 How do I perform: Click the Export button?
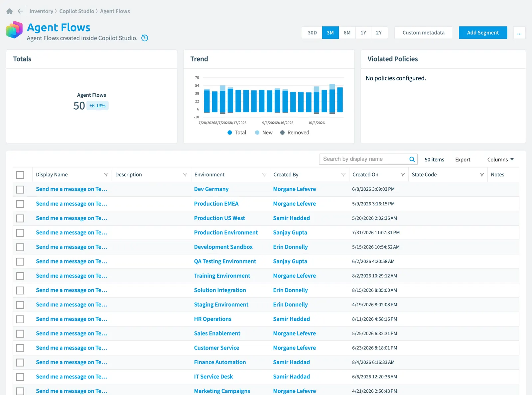[x=463, y=159]
